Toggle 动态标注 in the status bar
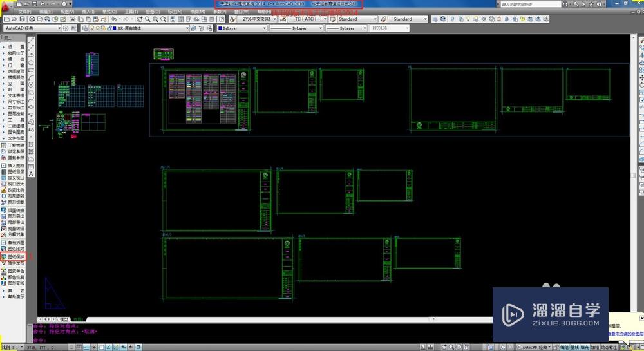This screenshot has width=644, height=351. coord(609,347)
